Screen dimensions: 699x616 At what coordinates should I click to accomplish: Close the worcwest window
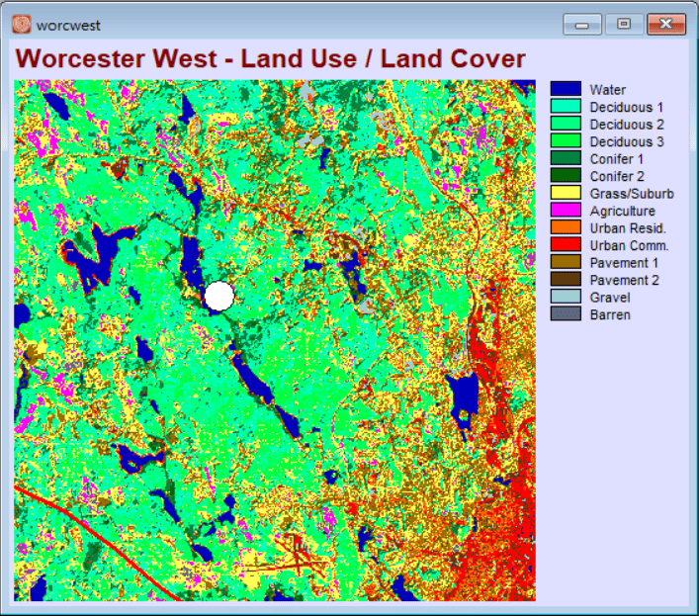pyautogui.click(x=666, y=24)
